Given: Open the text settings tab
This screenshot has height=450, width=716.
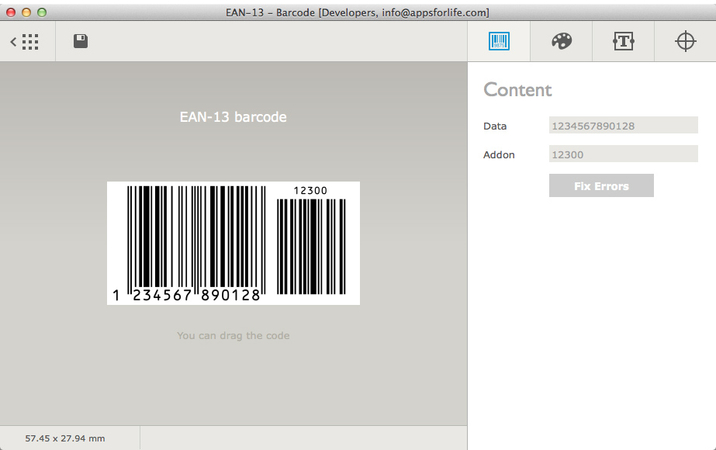Looking at the screenshot, I should (623, 41).
